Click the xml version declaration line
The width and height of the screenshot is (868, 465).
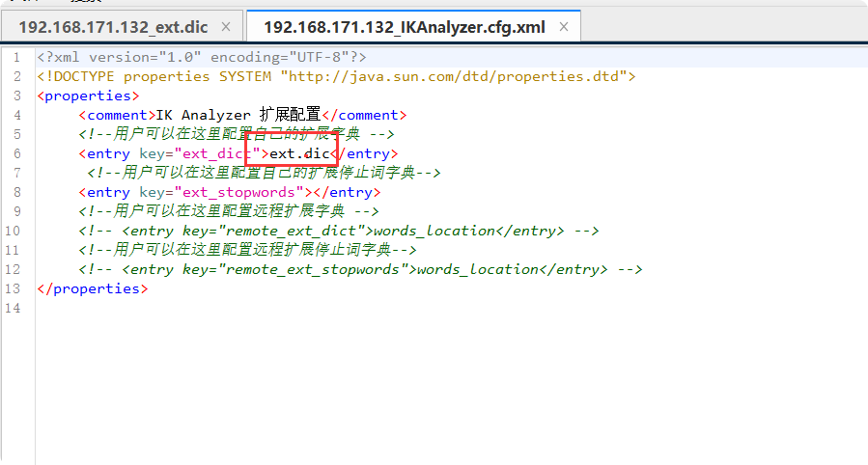(x=202, y=58)
